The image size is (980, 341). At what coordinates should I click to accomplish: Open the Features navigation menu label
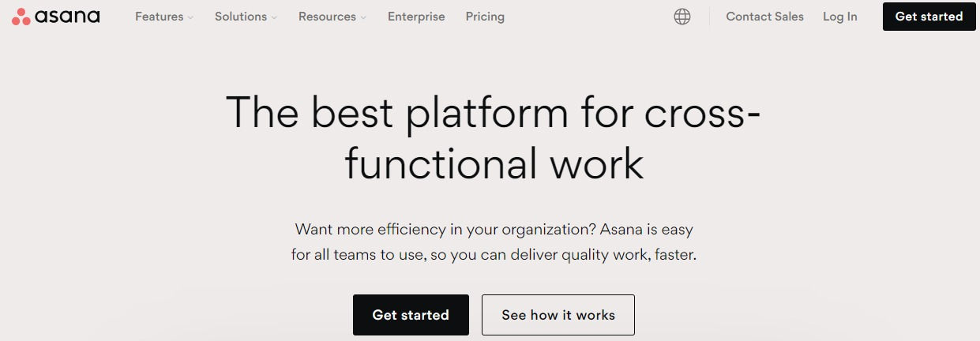(159, 17)
